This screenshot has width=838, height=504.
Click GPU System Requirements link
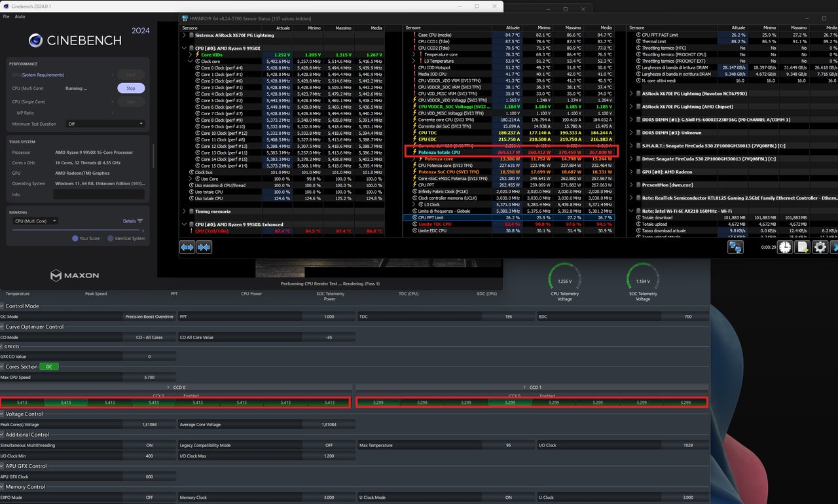point(43,75)
